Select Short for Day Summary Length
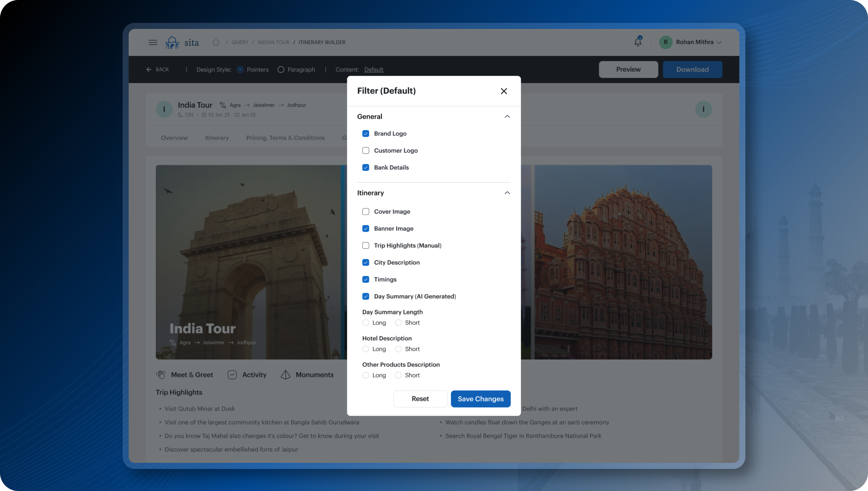This screenshot has height=491, width=868. [x=399, y=323]
